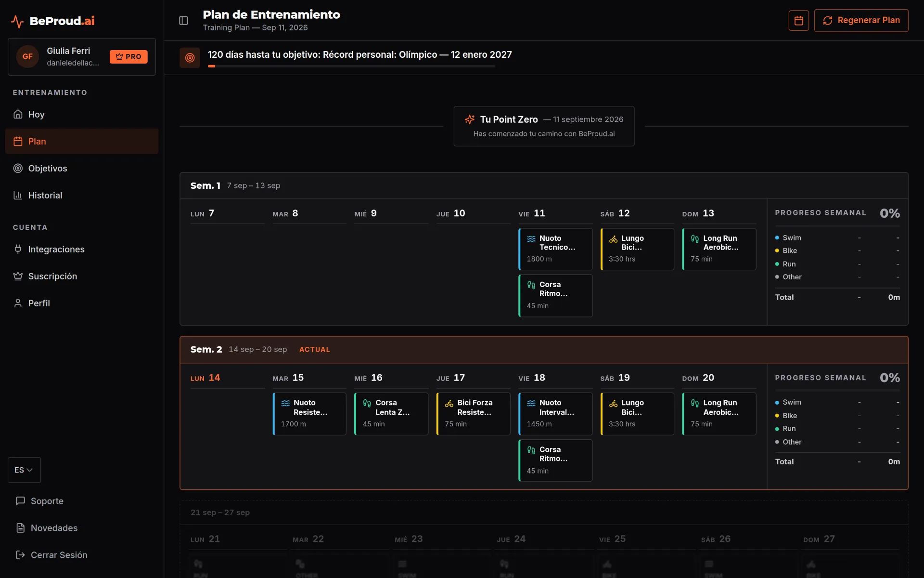Click the Sem. 2 week header
The height and width of the screenshot is (578, 924).
click(x=544, y=350)
